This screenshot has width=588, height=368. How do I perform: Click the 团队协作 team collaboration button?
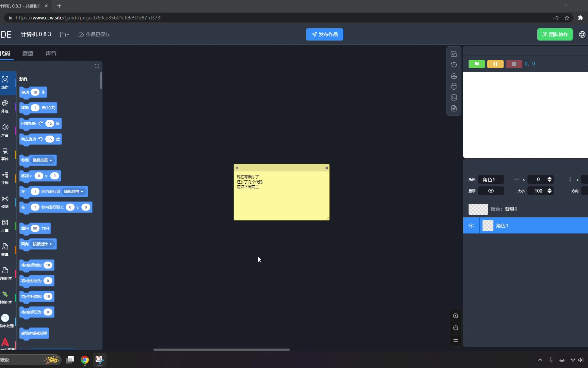[x=555, y=34]
